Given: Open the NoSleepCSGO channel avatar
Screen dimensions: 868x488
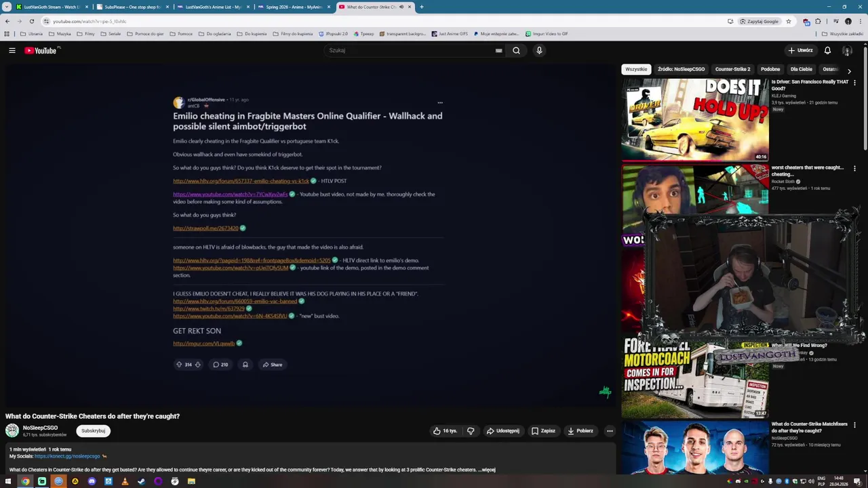Looking at the screenshot, I should pos(12,430).
